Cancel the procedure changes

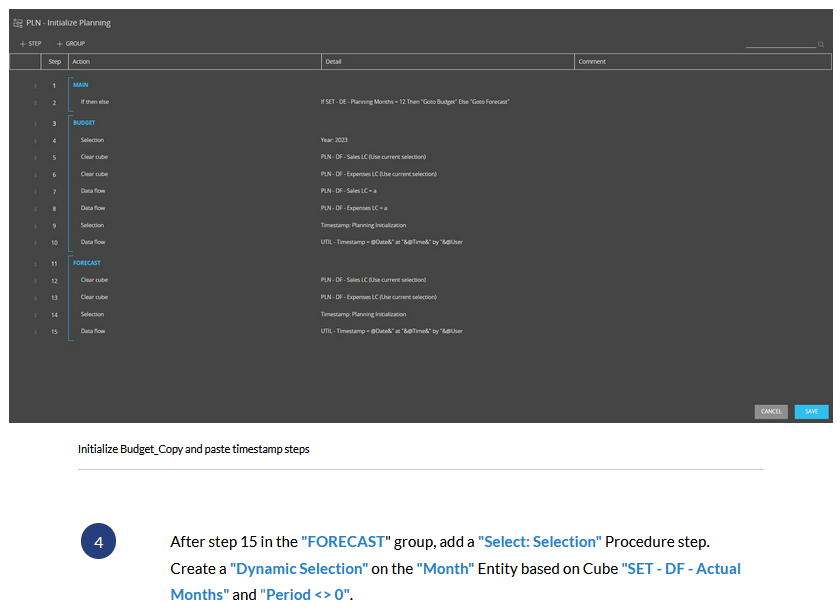tap(771, 411)
